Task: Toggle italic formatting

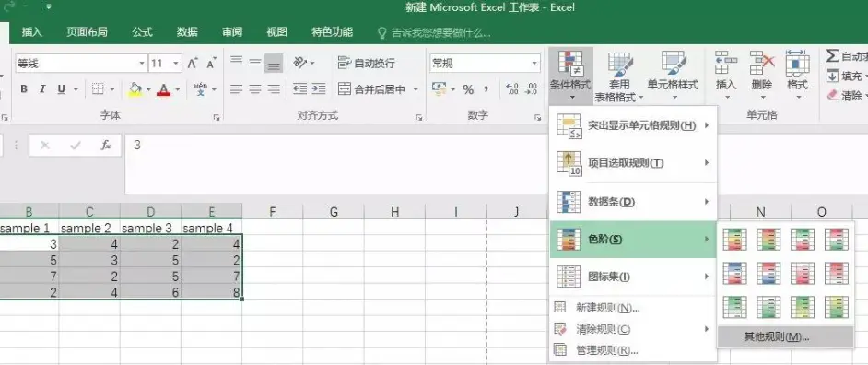Action: (42, 89)
